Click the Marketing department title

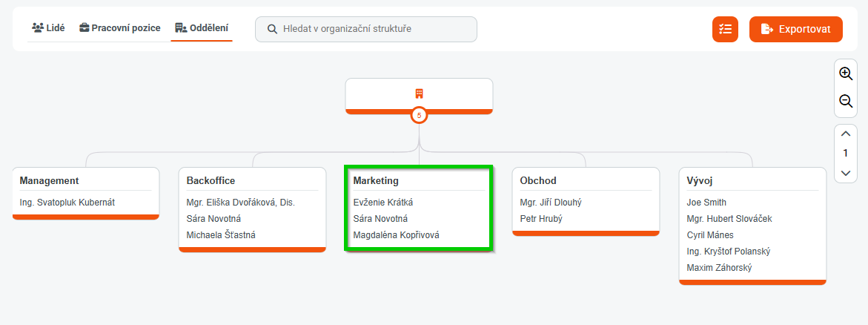point(376,180)
